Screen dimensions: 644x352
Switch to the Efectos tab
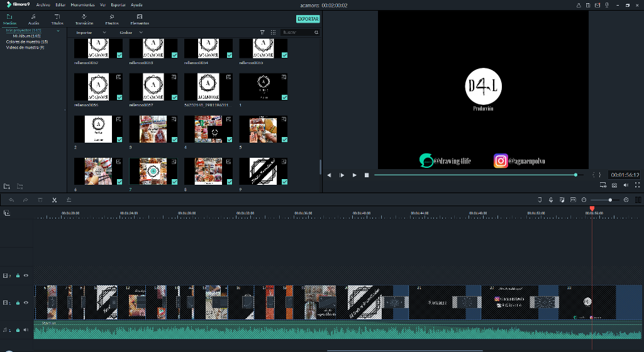112,19
